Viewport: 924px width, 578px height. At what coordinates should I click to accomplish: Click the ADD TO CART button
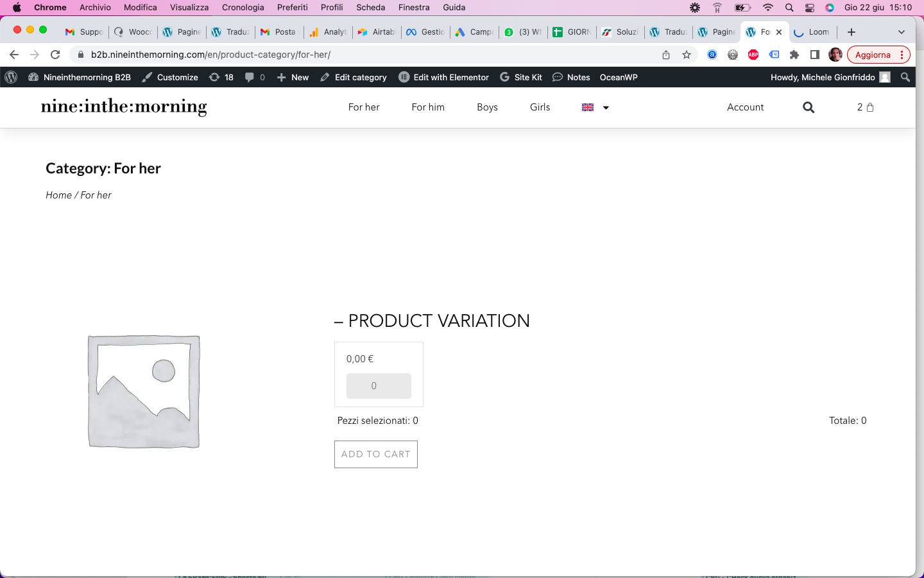click(x=376, y=454)
